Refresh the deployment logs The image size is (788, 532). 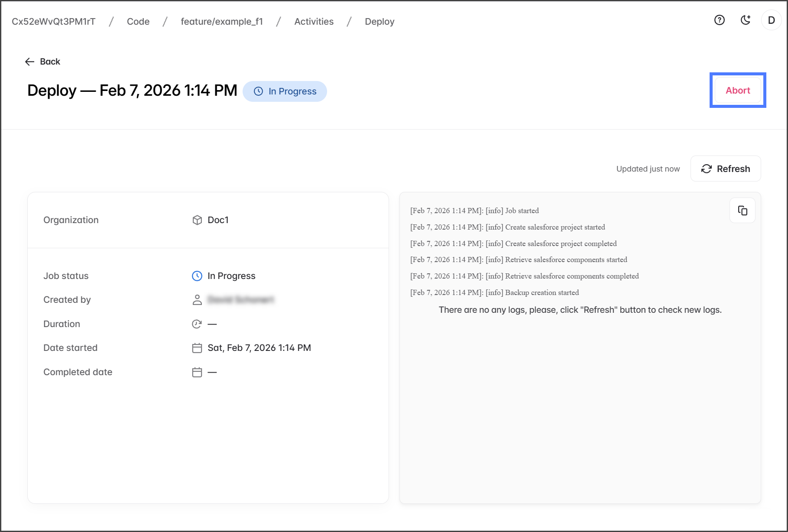pyautogui.click(x=725, y=169)
